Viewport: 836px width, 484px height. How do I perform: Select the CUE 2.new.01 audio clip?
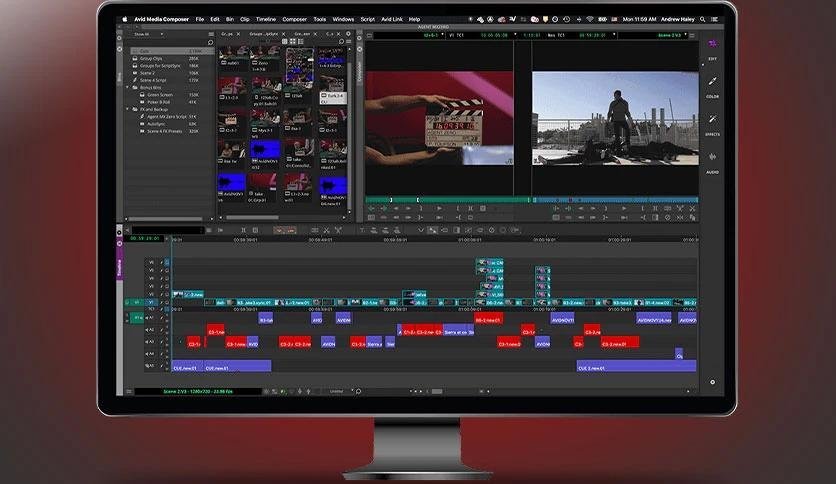(636, 366)
